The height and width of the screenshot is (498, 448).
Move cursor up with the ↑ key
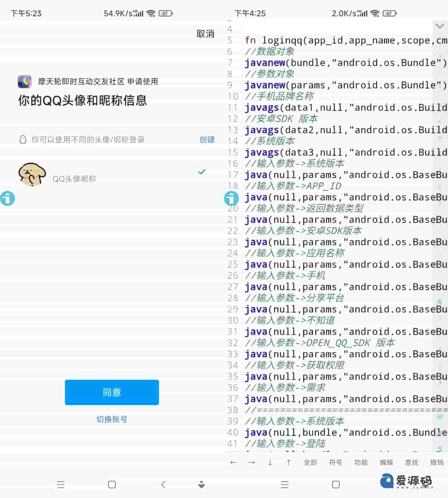288,463
